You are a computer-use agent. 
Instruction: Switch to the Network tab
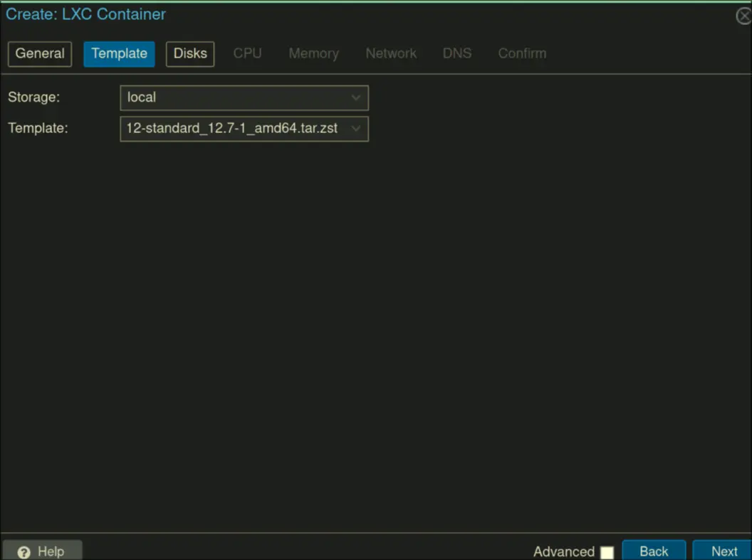391,53
